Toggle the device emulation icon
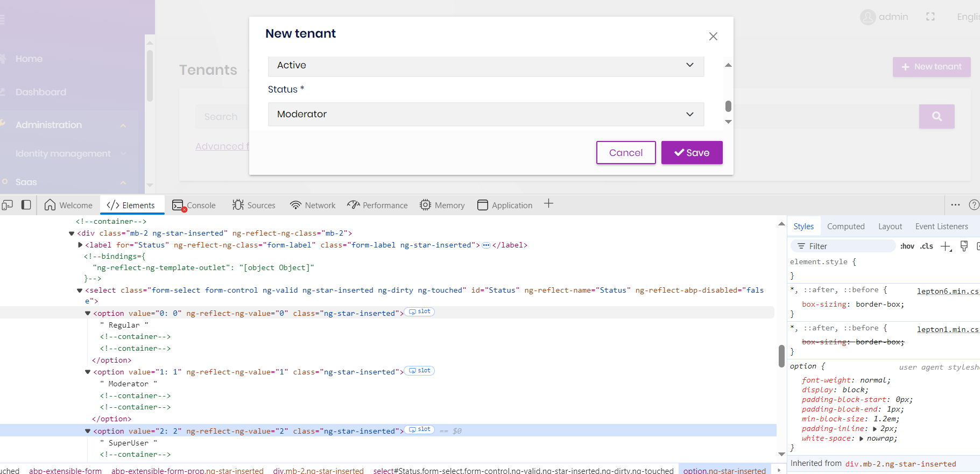 click(x=26, y=205)
